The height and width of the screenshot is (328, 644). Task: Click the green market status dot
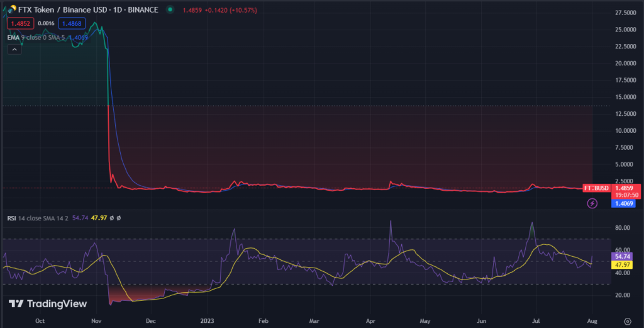(x=170, y=9)
